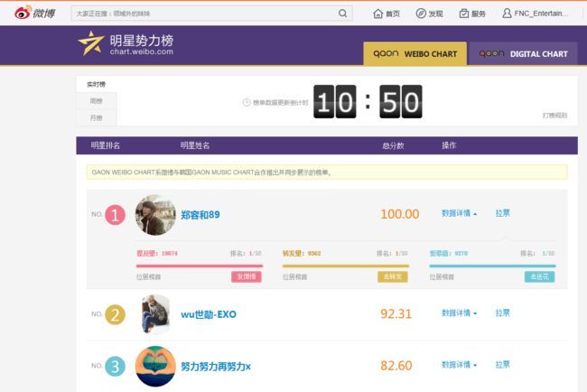Collapse 数据详情 for 郑容和89
This screenshot has height=392, width=587.
[459, 214]
